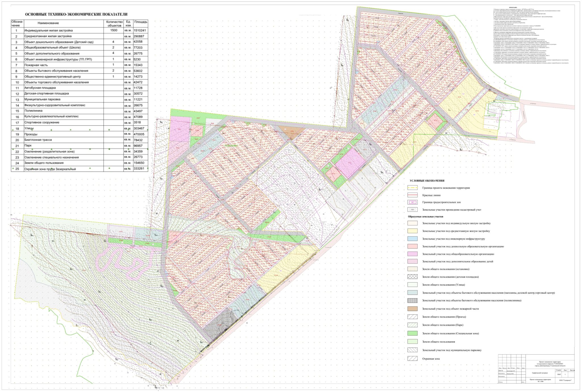The image size is (582, 392).
Task: Click 'Физкультурно-оздоровительный комплекс' row name
Action: (55, 105)
